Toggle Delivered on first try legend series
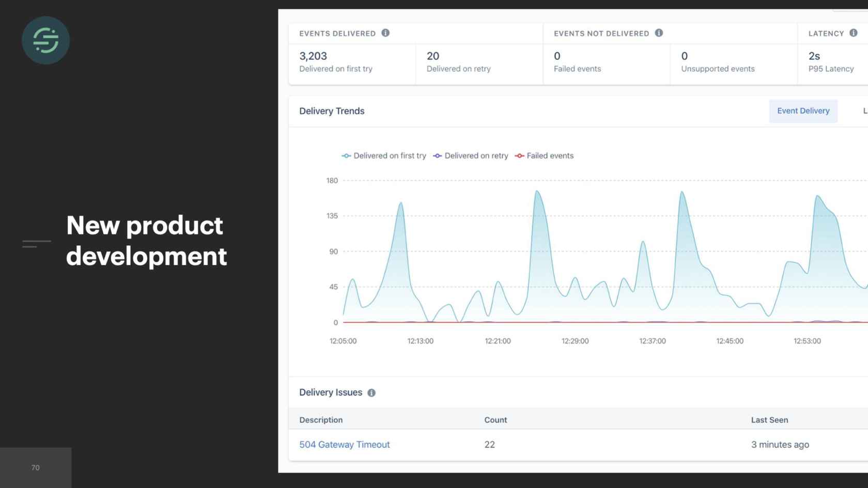Screen dimensions: 868x488 click(384, 156)
